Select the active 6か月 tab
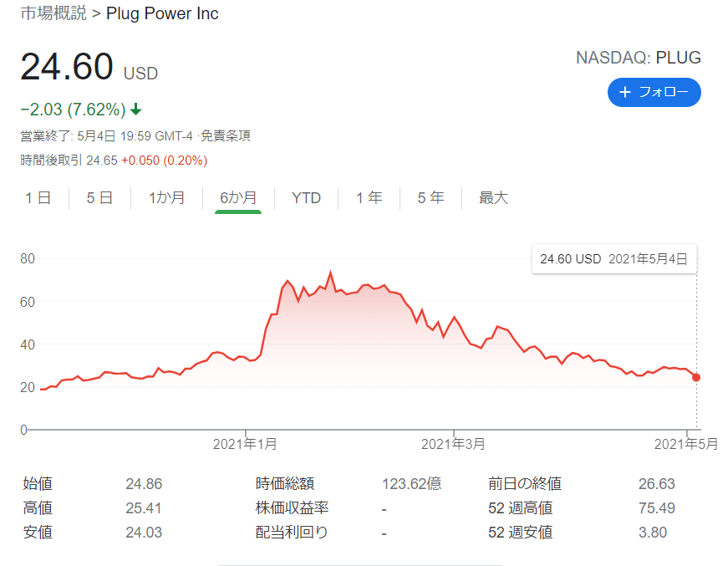Screen dimensions: 728x566 238,198
